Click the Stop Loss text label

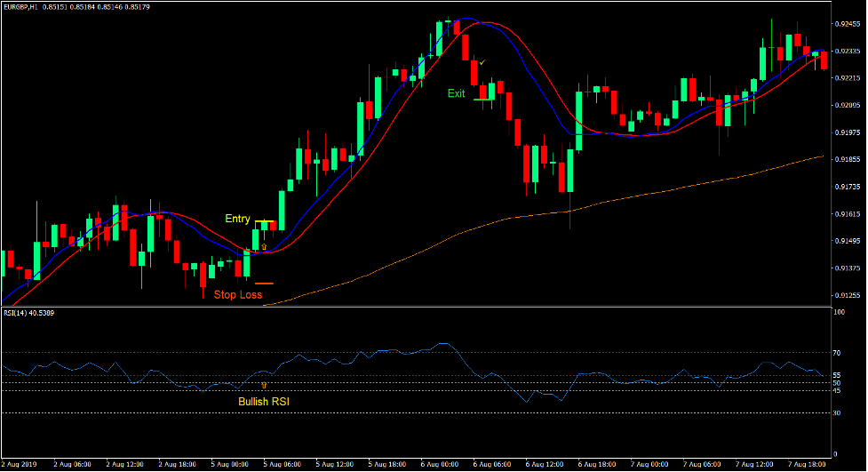pos(238,294)
